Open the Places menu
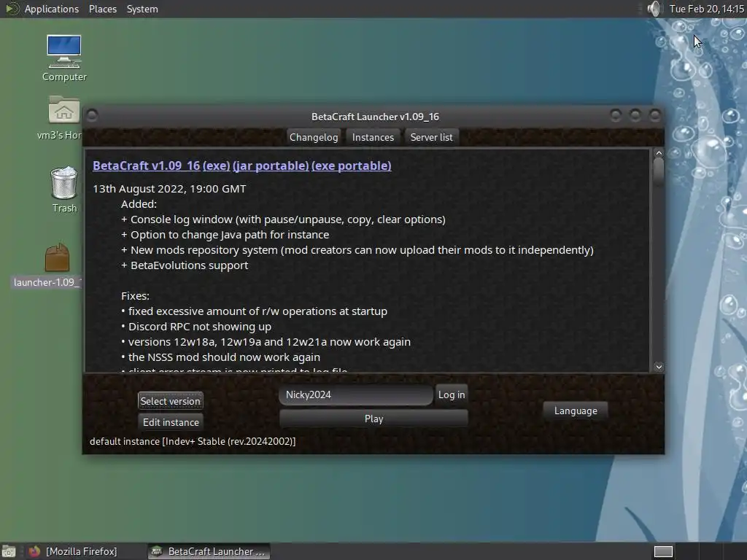The width and height of the screenshot is (747, 560). pos(103,9)
